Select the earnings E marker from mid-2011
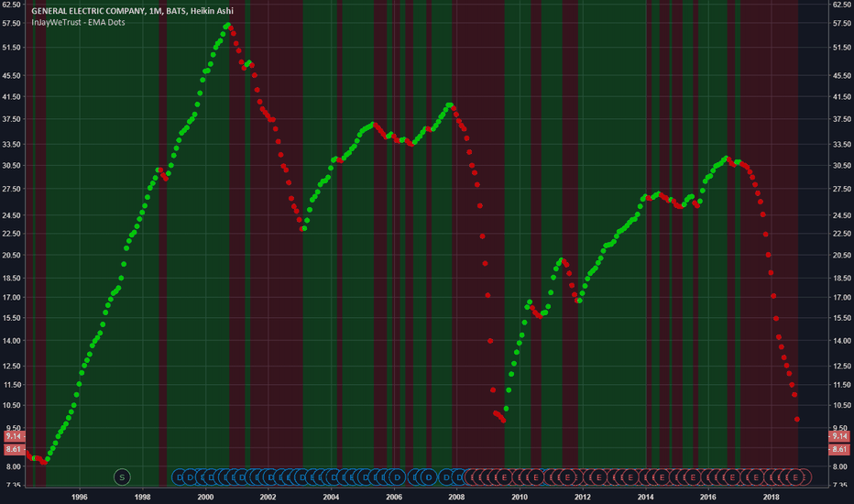The image size is (854, 504). [x=567, y=477]
